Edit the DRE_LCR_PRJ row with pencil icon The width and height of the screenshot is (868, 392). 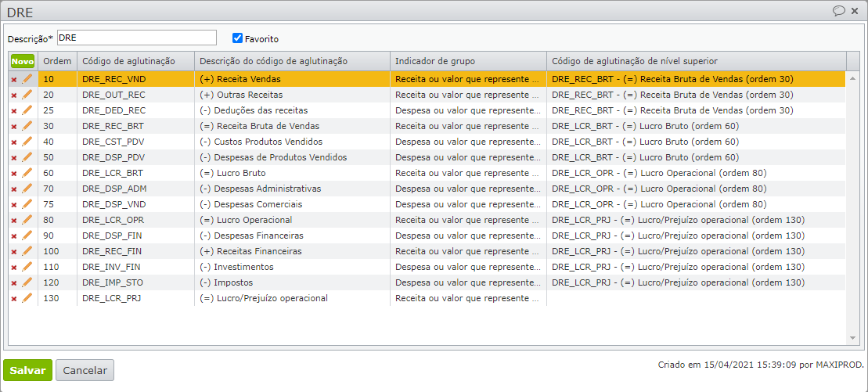pos(27,298)
